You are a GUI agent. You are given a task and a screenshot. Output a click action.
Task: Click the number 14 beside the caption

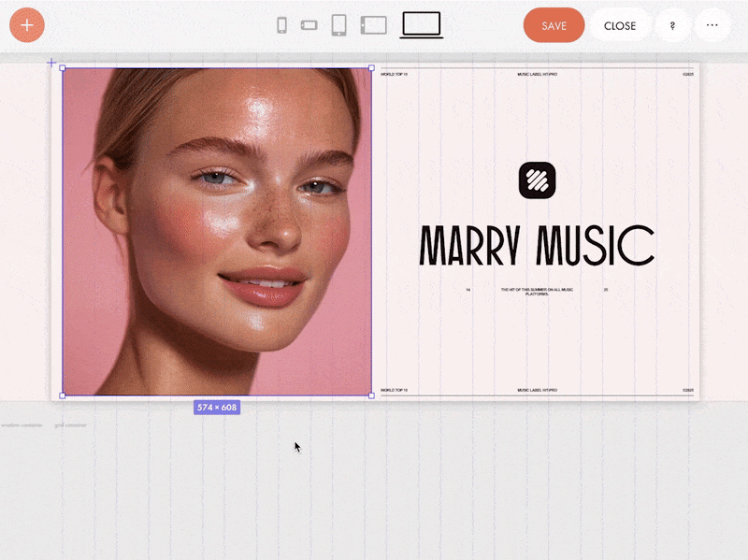point(468,290)
